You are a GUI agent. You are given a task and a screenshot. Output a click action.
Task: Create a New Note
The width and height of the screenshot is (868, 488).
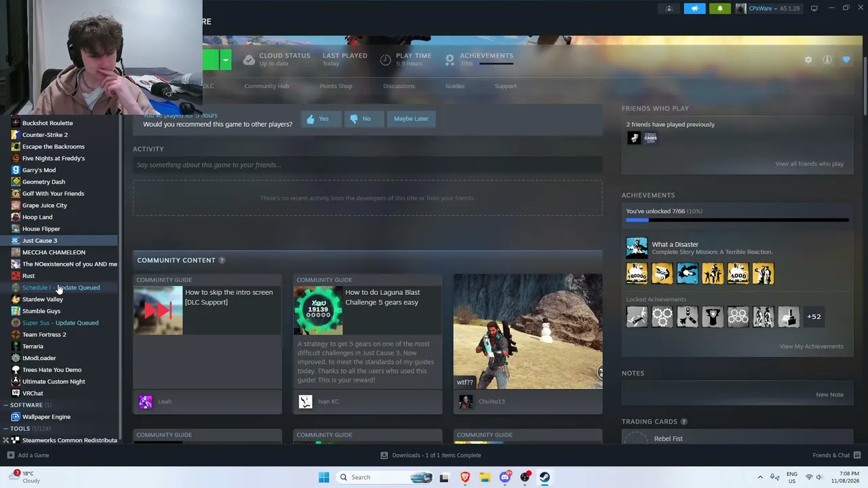coord(829,394)
